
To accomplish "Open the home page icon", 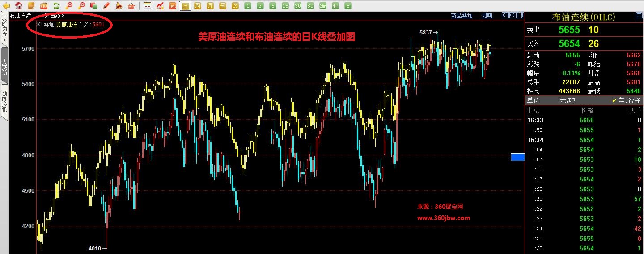I will pyautogui.click(x=19, y=6).
